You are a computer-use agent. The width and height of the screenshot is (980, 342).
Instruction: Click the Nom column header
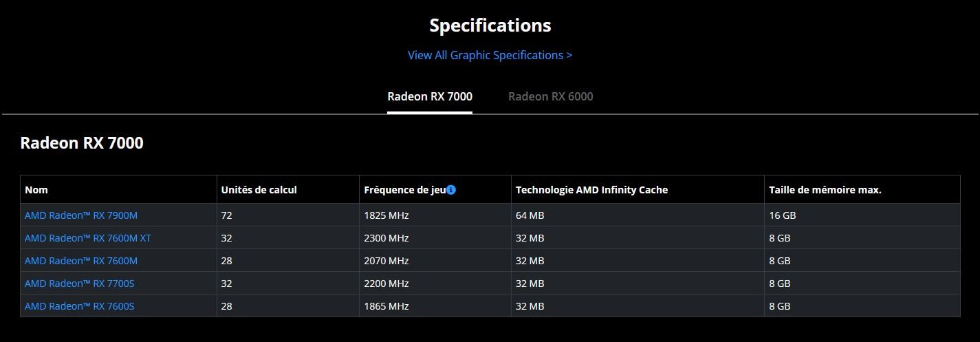(x=36, y=190)
